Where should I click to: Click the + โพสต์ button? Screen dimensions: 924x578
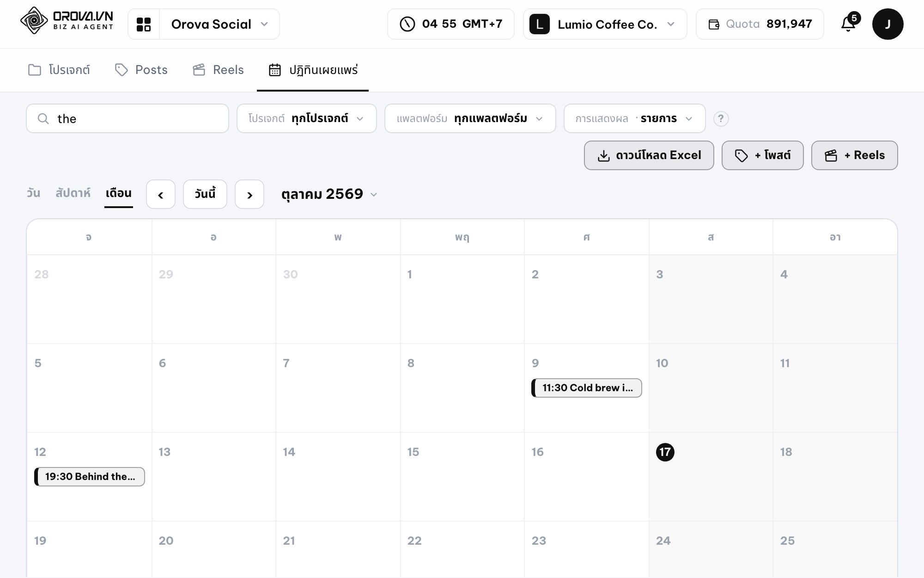pyautogui.click(x=763, y=155)
